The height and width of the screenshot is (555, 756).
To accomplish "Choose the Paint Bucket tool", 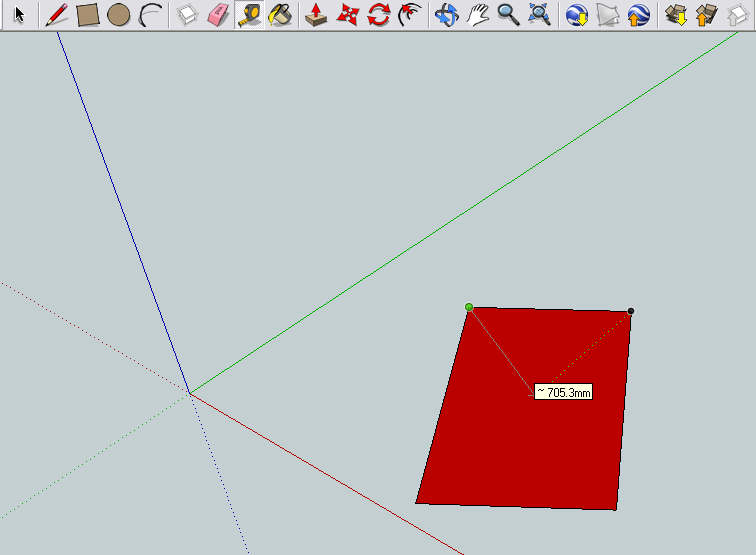I will (x=280, y=14).
